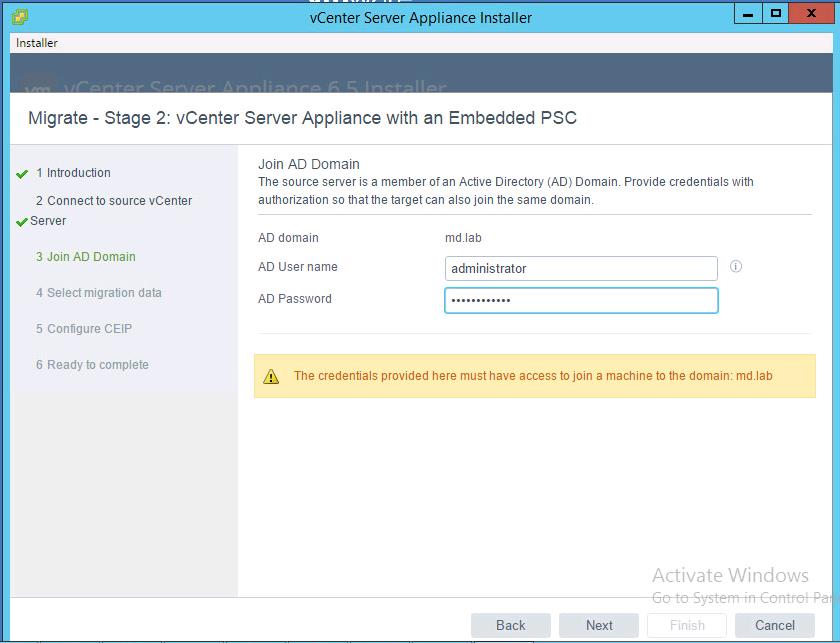Click the AD User name field

(x=581, y=268)
